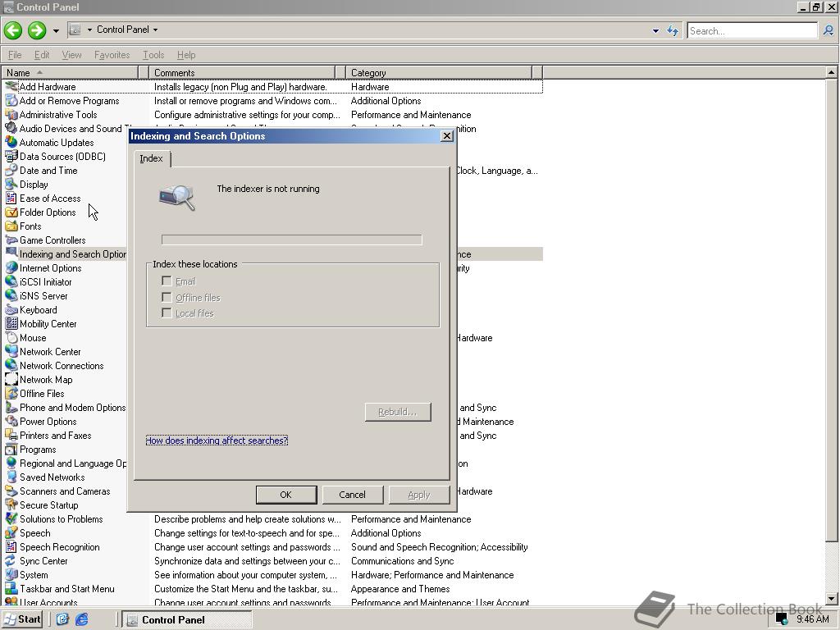Select the iSCSI Initiator icon
Screen dimensions: 840x630
click(11, 281)
